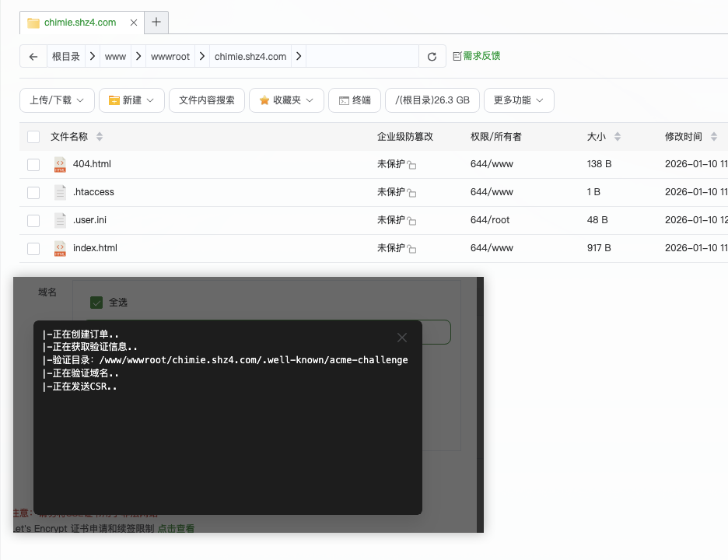
Task: Open a new file manager tab
Action: pos(156,23)
